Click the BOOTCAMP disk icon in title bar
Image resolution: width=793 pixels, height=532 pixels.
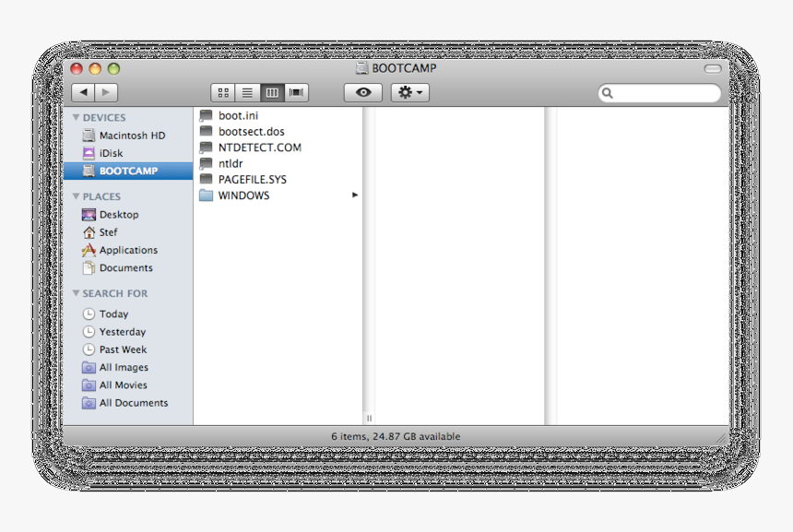coord(361,68)
